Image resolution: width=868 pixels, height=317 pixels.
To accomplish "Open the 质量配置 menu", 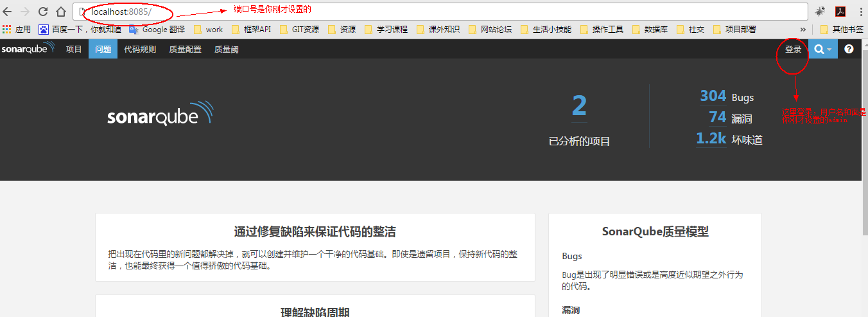I will coord(185,49).
